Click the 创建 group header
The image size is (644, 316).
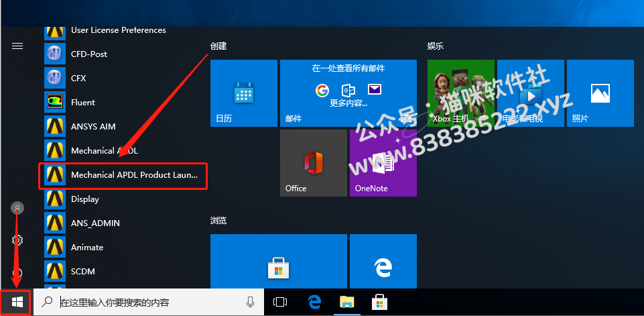[218, 46]
